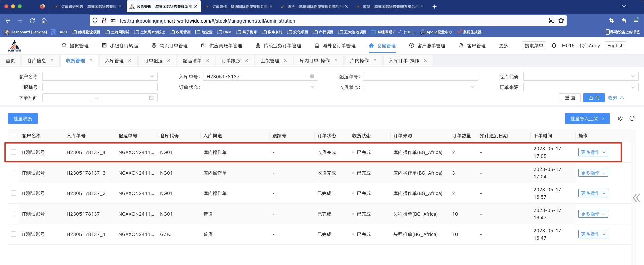Open the notification bell icon
644x265 pixels.
[x=554, y=46]
